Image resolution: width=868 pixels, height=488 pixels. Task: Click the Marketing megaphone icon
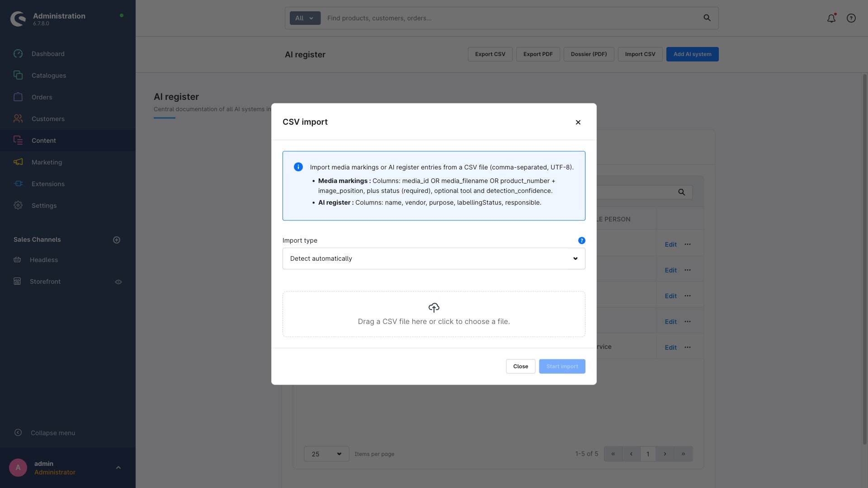tap(18, 162)
